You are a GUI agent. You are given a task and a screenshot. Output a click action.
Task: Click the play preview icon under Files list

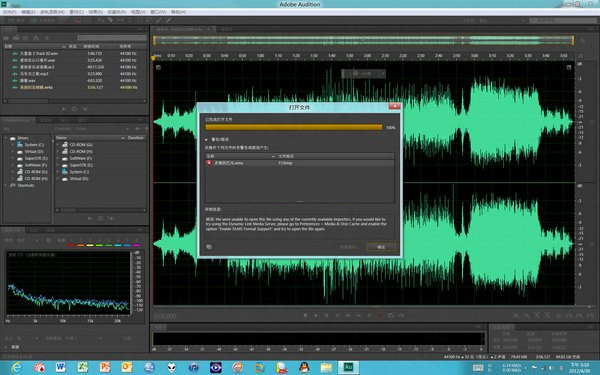64,109
